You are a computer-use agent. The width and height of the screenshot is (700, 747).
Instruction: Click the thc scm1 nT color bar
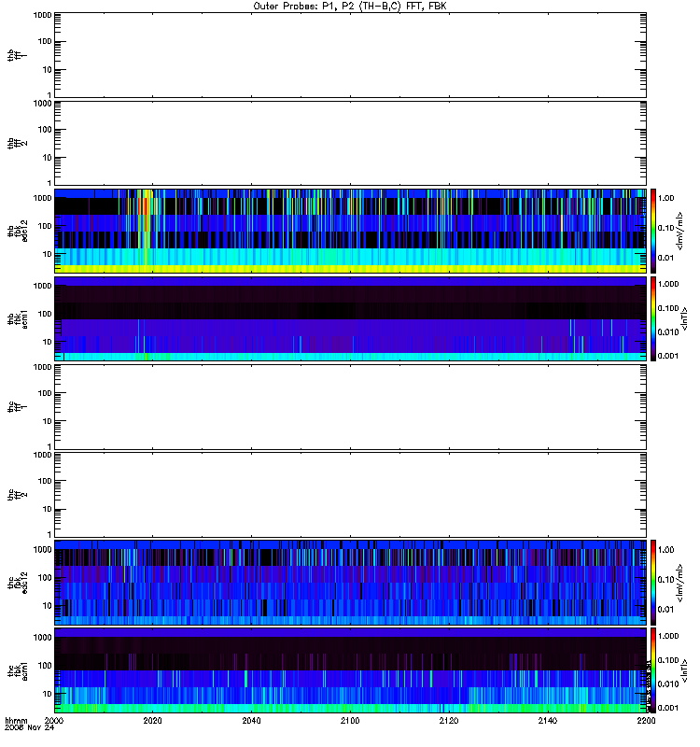(x=653, y=670)
